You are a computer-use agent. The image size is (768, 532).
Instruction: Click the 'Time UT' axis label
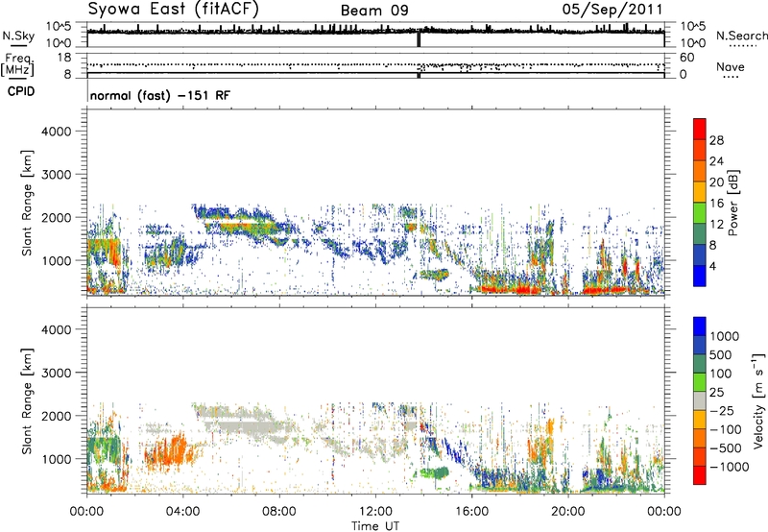pos(375,526)
